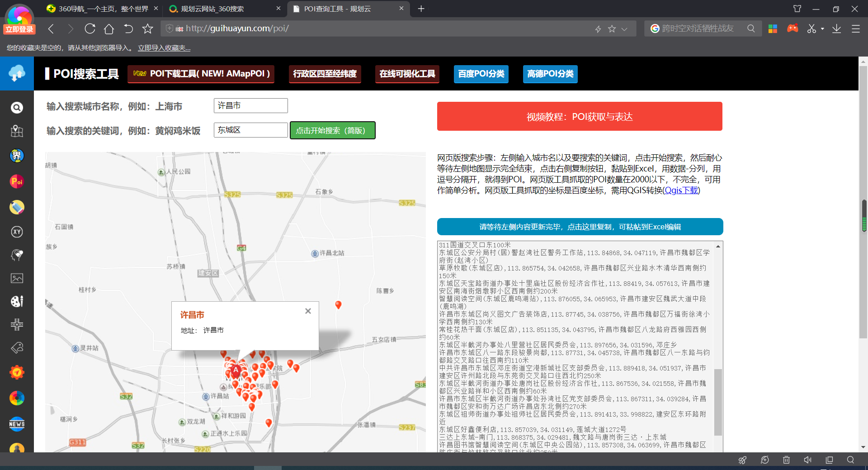The image size is (868, 470).
Task: Click the XY coordinate tool sidebar icon
Action: pos(17,232)
